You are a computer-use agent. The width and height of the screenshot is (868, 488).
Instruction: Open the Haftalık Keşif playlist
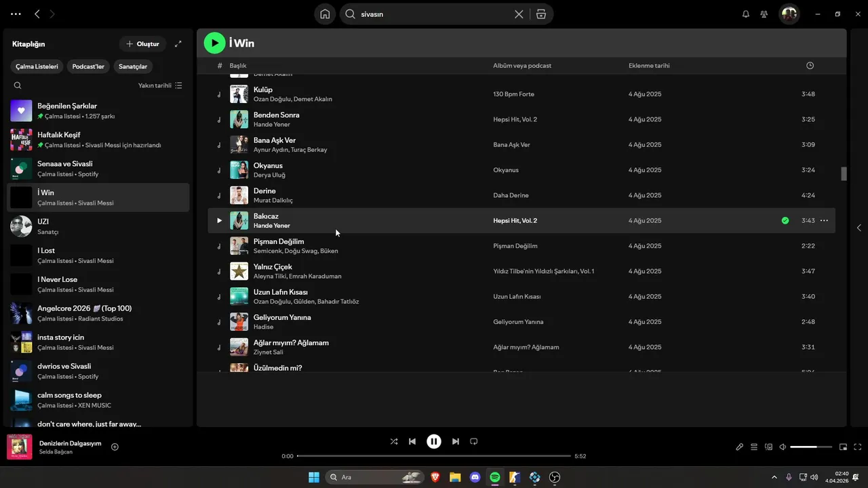tap(98, 140)
